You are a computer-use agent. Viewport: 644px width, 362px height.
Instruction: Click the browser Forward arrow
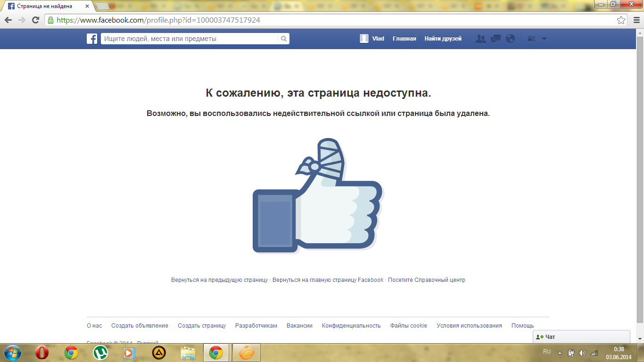pos(22,20)
